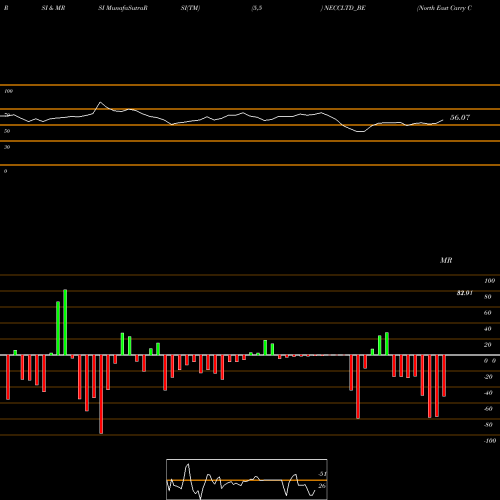Click the RSI current value 56.07
500x500 pixels.
[460, 117]
